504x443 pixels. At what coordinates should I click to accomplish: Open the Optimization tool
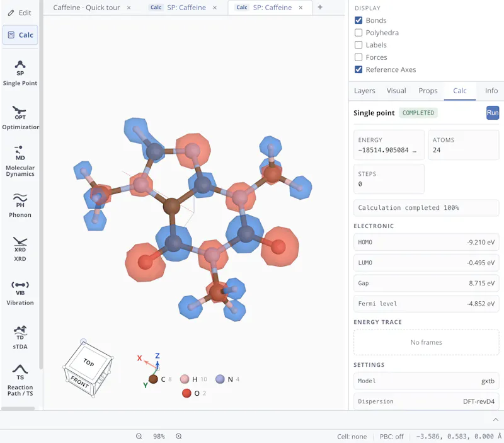pos(20,118)
